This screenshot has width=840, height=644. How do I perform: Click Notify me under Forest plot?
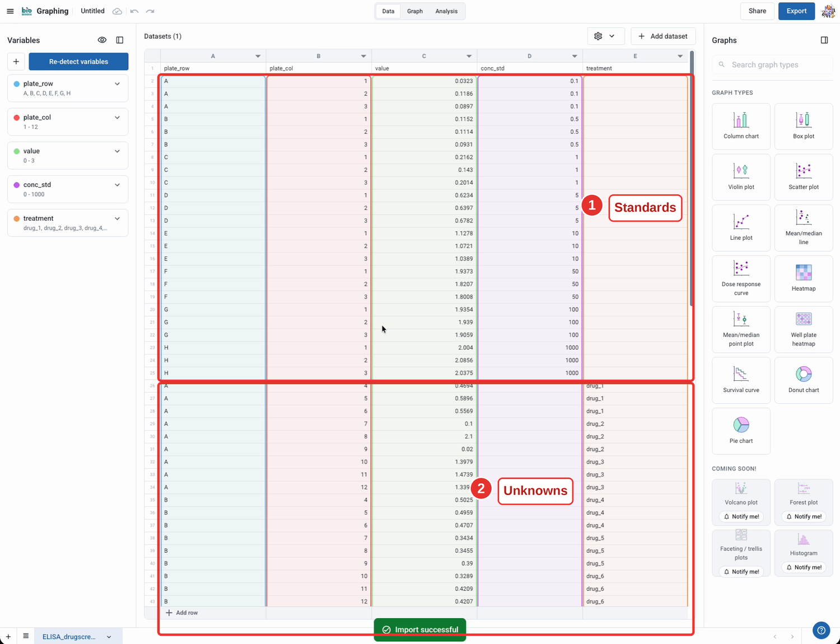(x=804, y=516)
